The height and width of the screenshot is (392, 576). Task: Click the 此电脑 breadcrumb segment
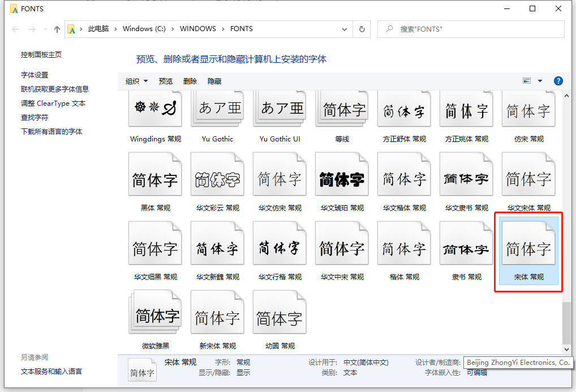coord(98,29)
